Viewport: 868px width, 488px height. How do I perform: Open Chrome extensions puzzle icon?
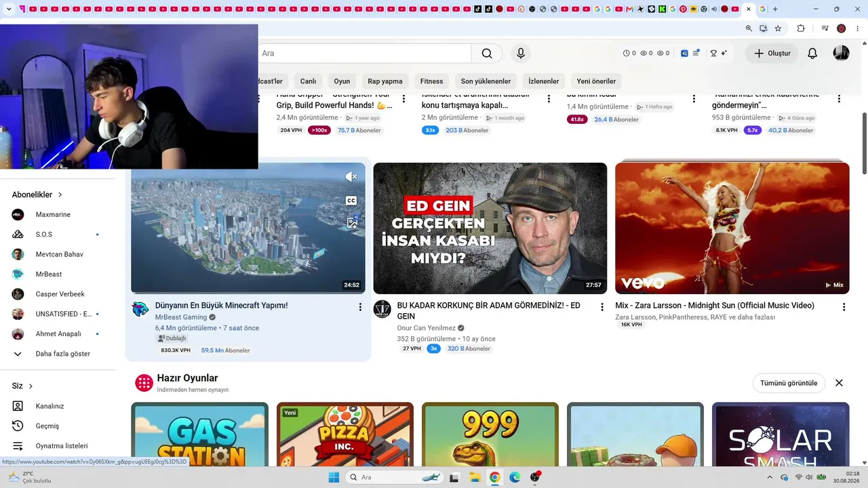[801, 28]
